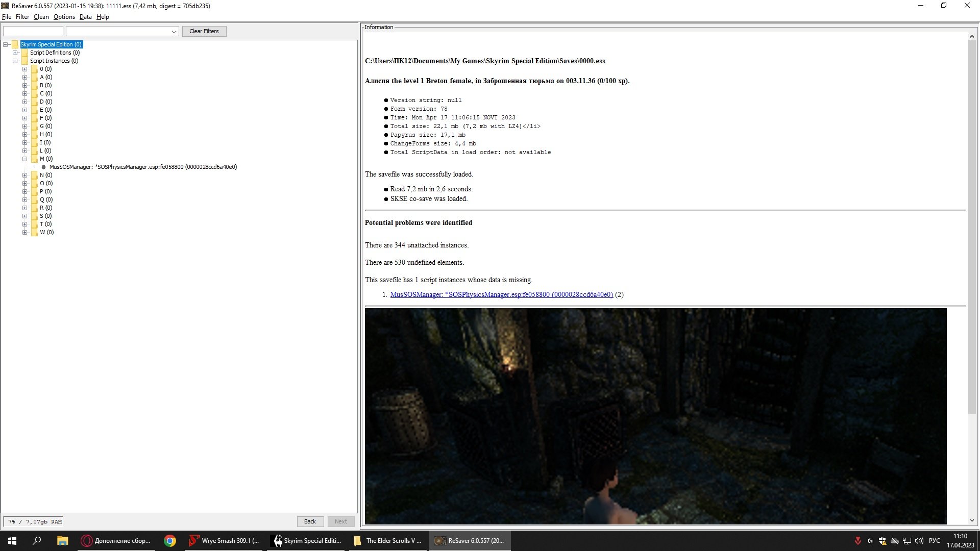Open the Opera browser taskbar item
This screenshot has height=551, width=980.
tap(116, 541)
